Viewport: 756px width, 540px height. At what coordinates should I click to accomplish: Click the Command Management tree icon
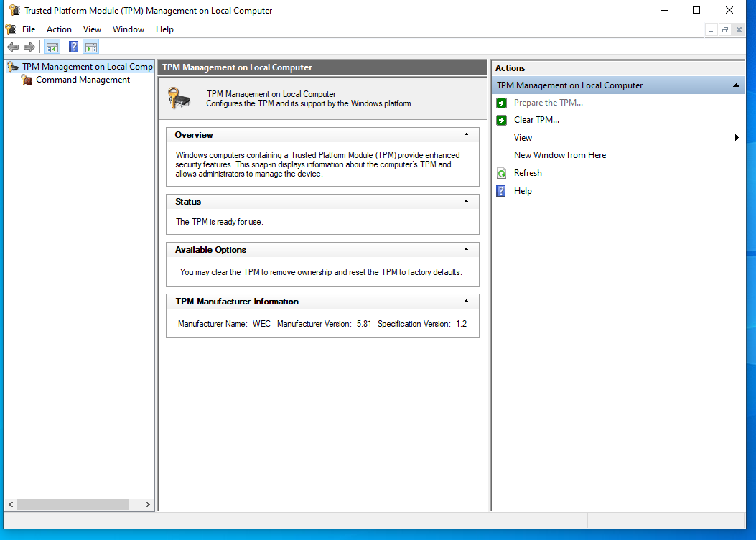pos(27,80)
